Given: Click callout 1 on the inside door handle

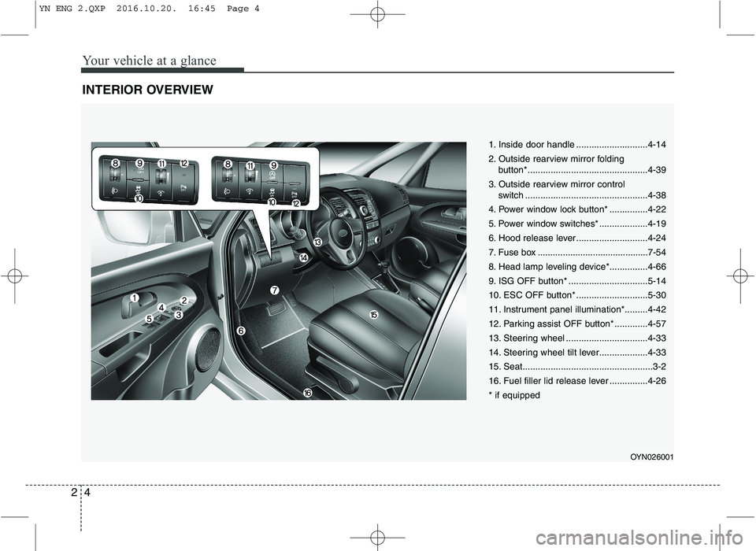Looking at the screenshot, I should click(x=134, y=298).
